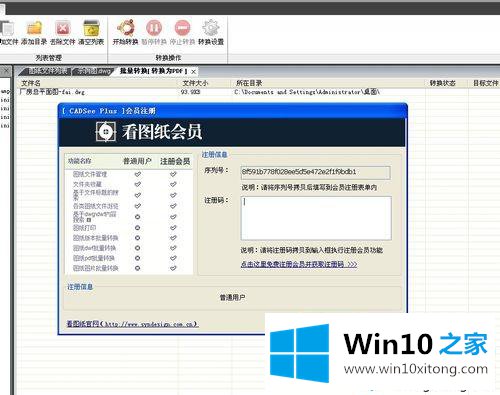Screen dimensions: 500x395
Task: Click the 转换操作 ribbon group label
Action: [x=168, y=58]
